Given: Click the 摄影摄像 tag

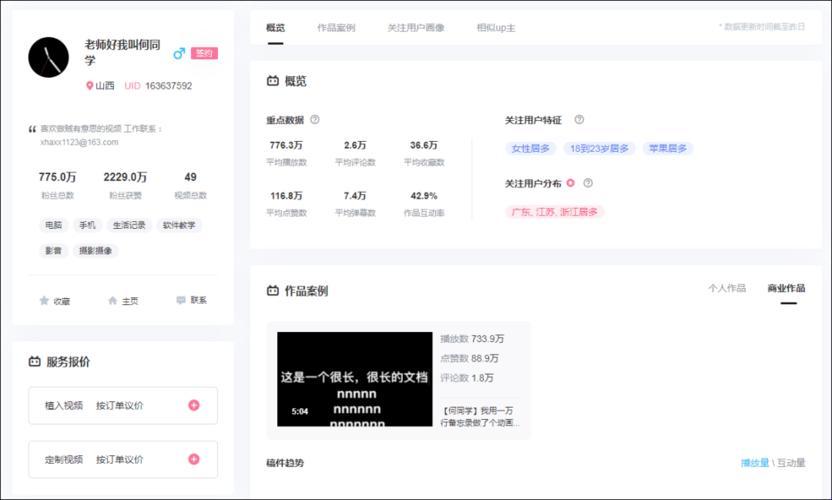Looking at the screenshot, I should pyautogui.click(x=96, y=250).
